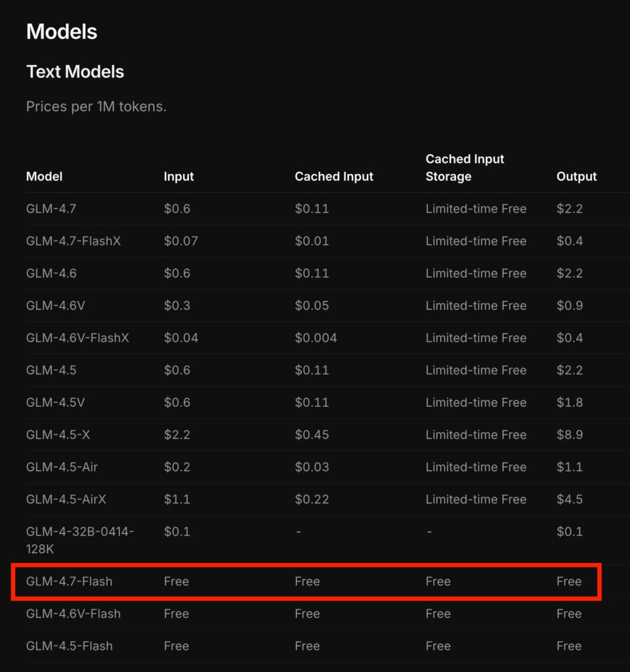The image size is (630, 672).
Task: Select the Cached Input column header
Action: pyautogui.click(x=334, y=177)
